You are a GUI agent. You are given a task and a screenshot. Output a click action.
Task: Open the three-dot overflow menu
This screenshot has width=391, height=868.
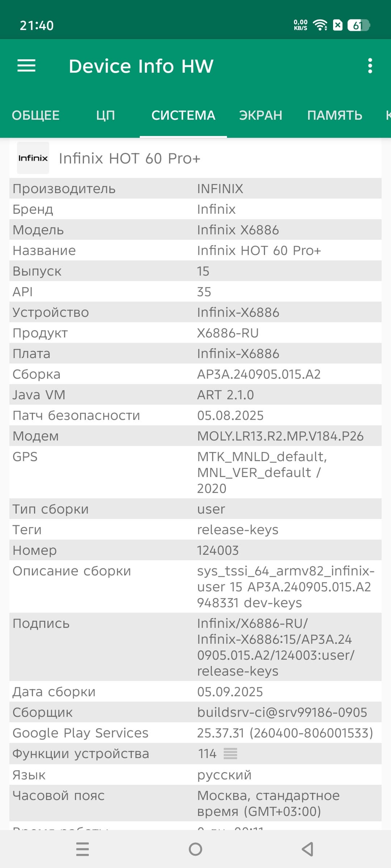370,66
